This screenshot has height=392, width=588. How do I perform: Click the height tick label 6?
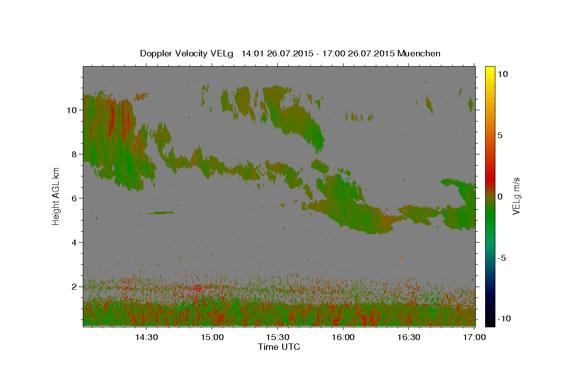pyautogui.click(x=74, y=198)
